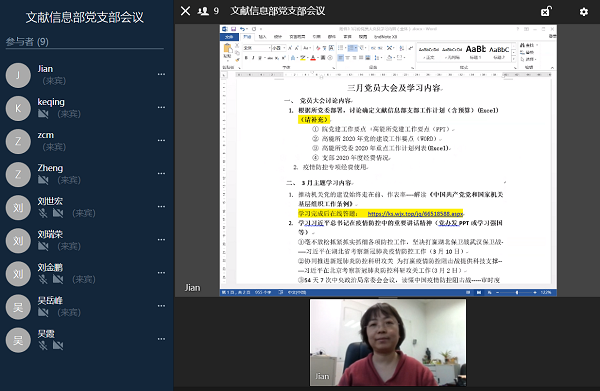Image resolution: width=600 pixels, height=391 pixels.
Task: Click the meeting lock icon
Action: coord(546,11)
